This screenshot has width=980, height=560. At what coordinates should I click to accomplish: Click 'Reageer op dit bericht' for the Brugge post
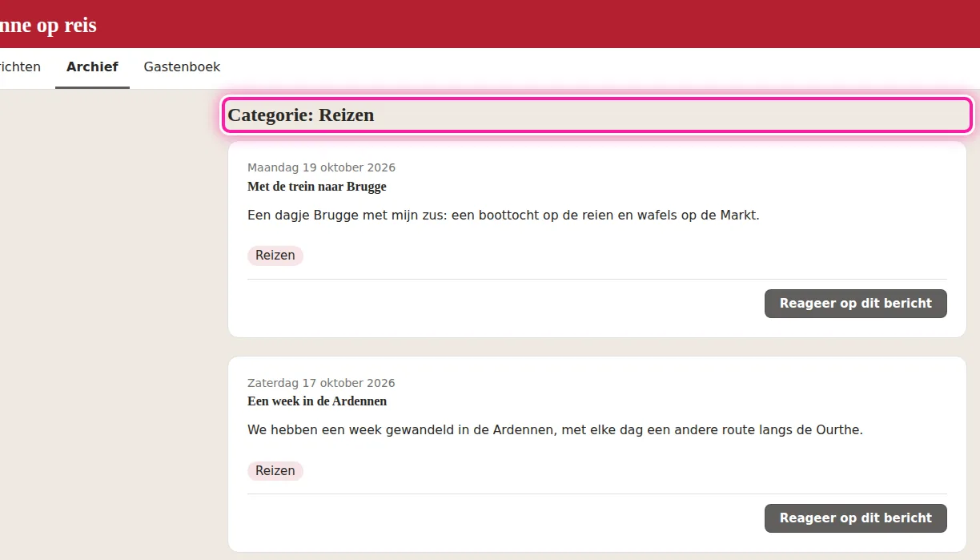point(856,304)
